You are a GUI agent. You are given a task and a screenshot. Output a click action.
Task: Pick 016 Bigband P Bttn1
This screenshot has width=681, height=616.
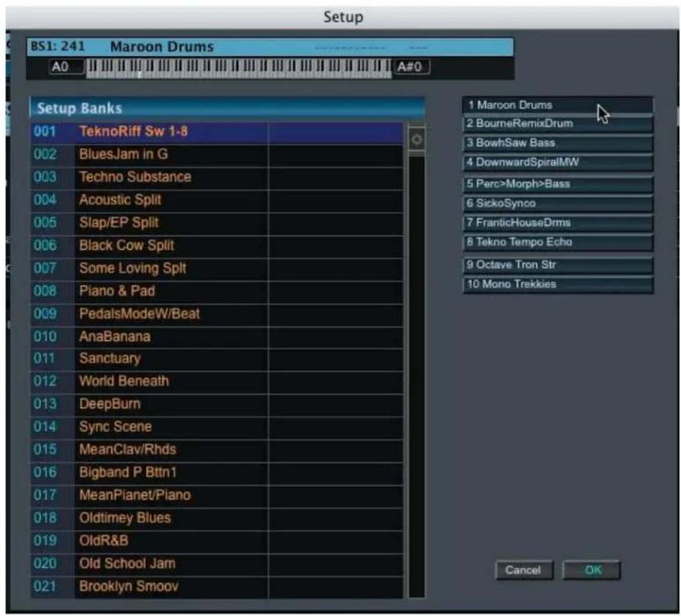(216, 473)
